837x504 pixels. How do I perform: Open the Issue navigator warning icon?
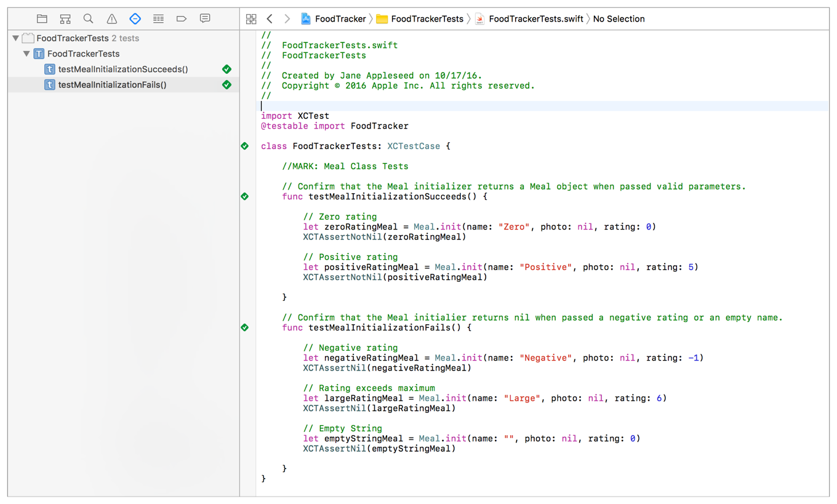[111, 19]
